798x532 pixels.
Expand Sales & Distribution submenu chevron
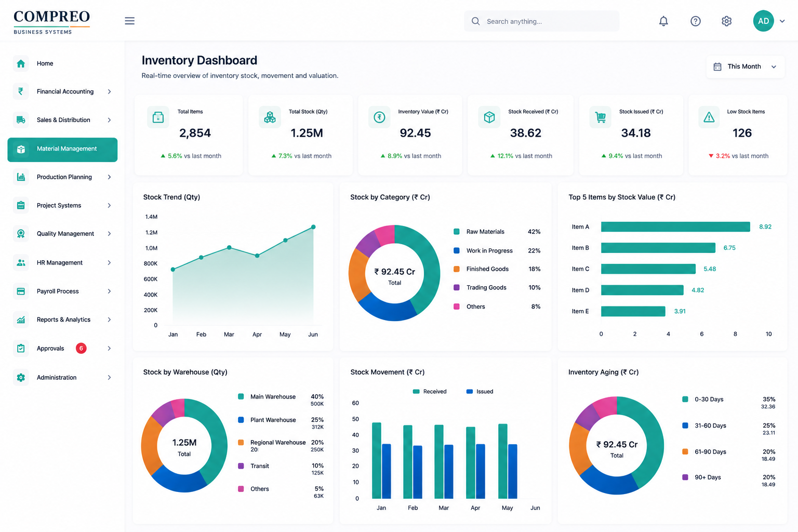coord(109,120)
